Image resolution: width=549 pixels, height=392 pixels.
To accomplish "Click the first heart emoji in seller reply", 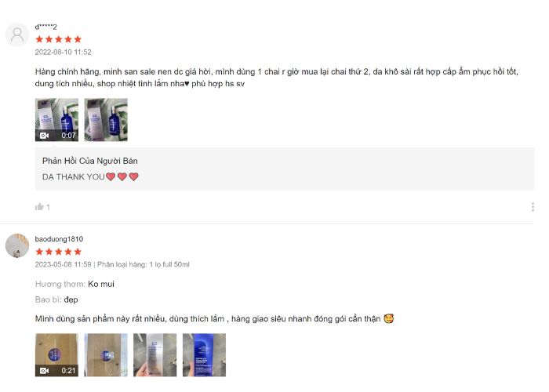I will (x=111, y=176).
